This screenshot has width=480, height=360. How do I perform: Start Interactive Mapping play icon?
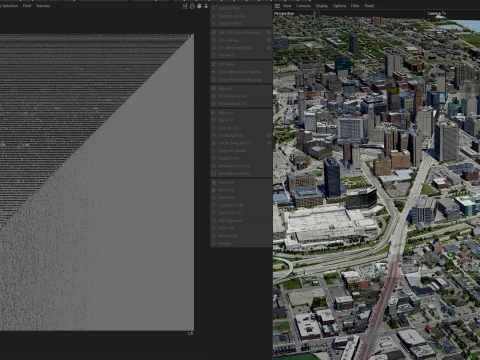point(214,72)
